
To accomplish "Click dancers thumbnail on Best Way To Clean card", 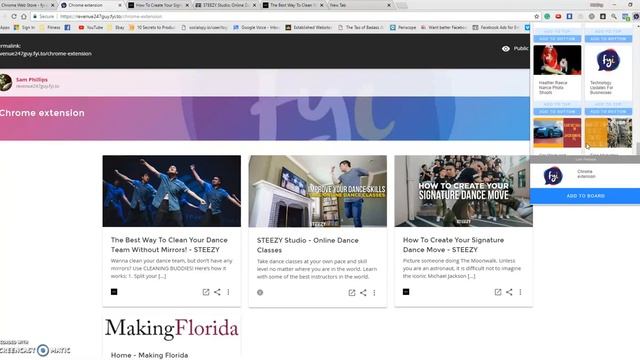I will pyautogui.click(x=171, y=191).
